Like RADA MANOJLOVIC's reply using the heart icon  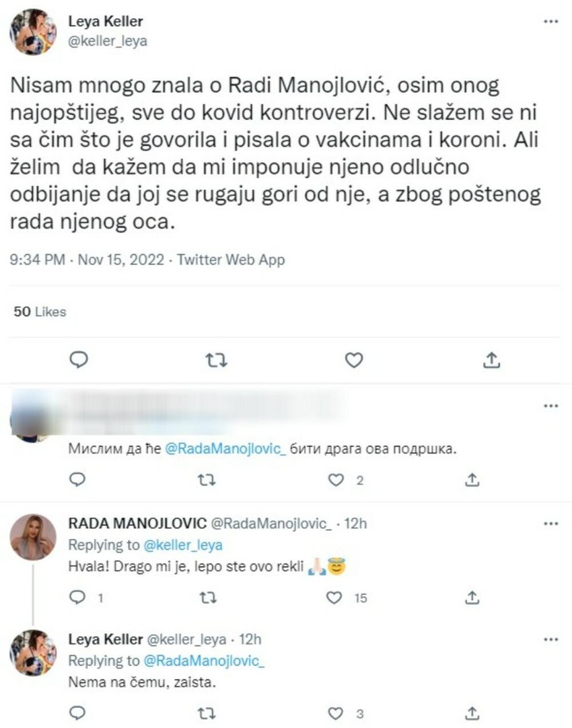click(334, 597)
